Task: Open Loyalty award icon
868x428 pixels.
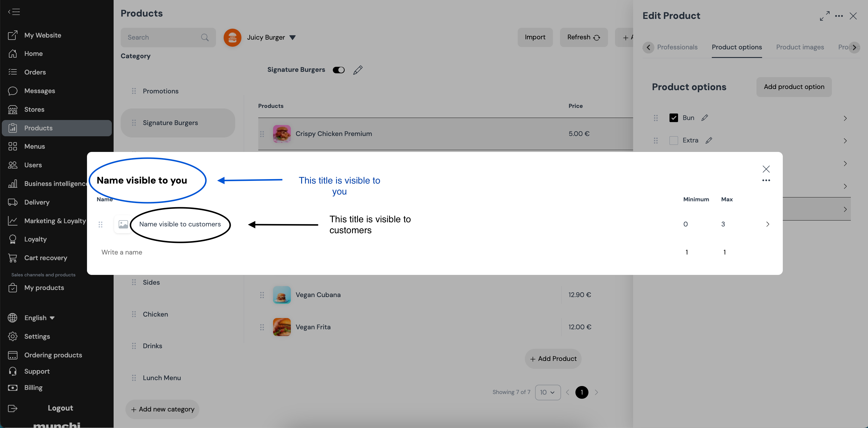Action: (x=13, y=239)
